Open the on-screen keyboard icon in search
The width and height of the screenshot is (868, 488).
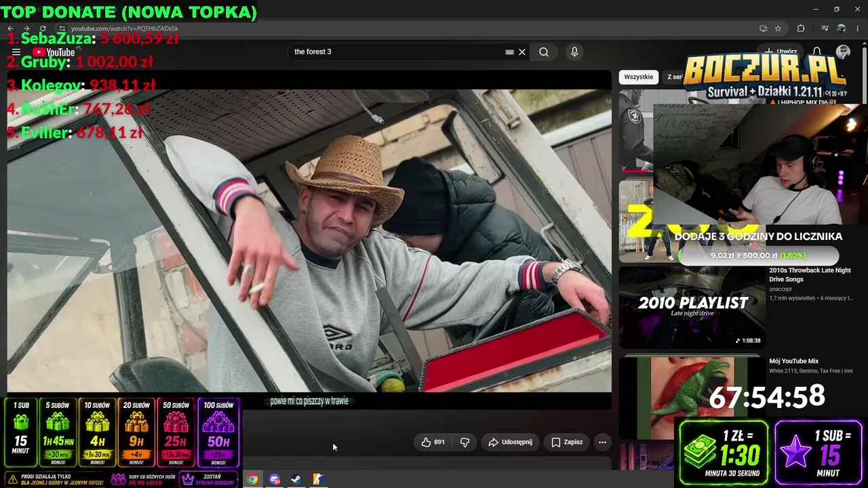[509, 52]
